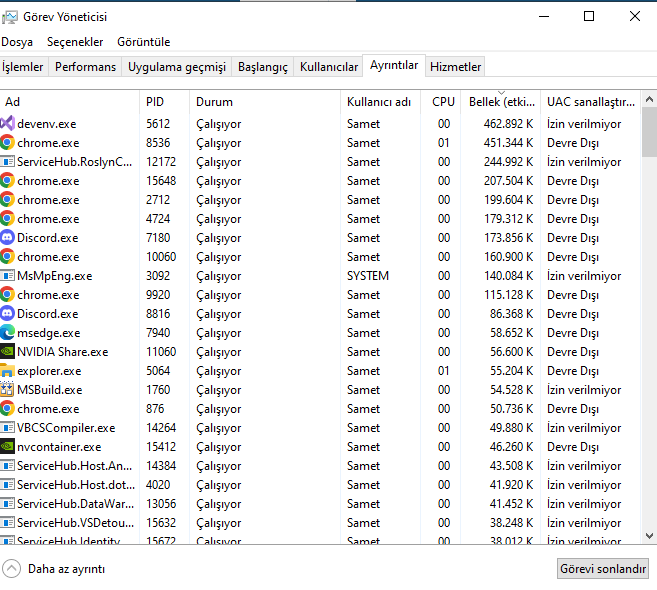
Task: Open the Görüntüle menu
Action: point(143,42)
